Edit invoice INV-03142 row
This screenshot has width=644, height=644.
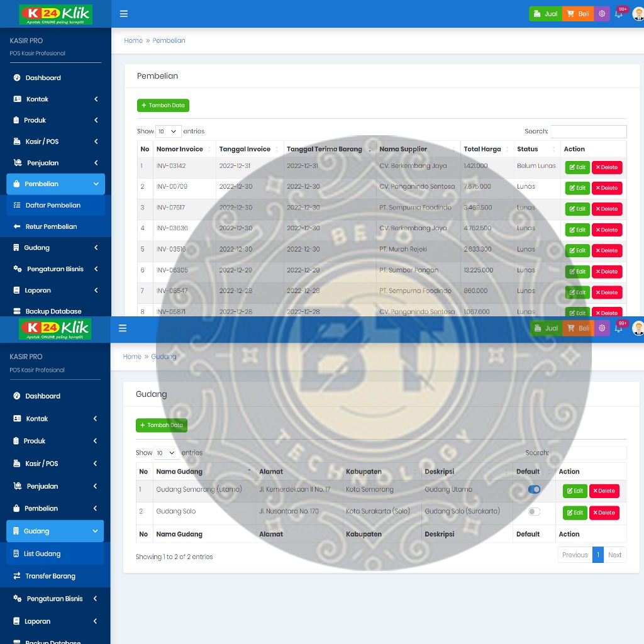point(577,167)
